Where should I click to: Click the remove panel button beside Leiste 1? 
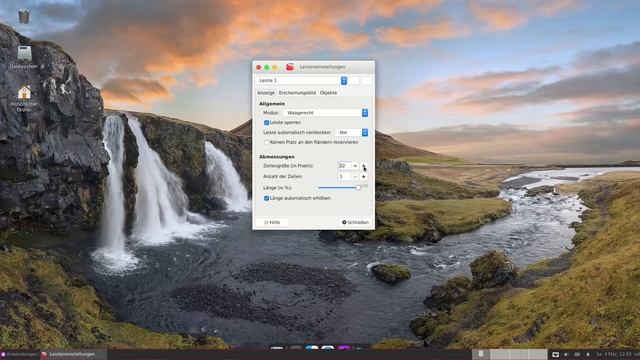(367, 80)
